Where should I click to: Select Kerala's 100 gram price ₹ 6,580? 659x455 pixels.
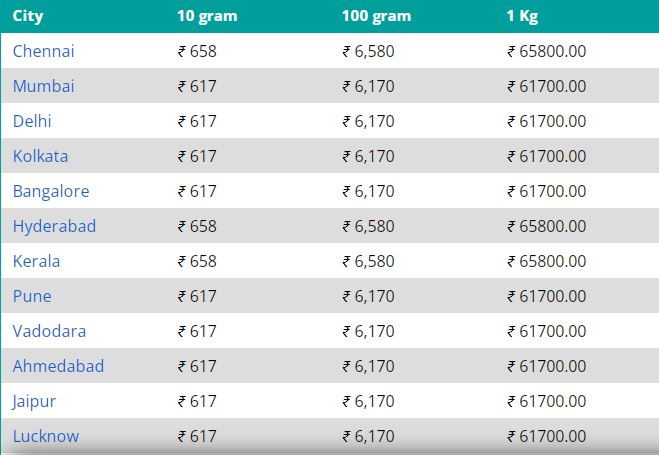coord(368,261)
